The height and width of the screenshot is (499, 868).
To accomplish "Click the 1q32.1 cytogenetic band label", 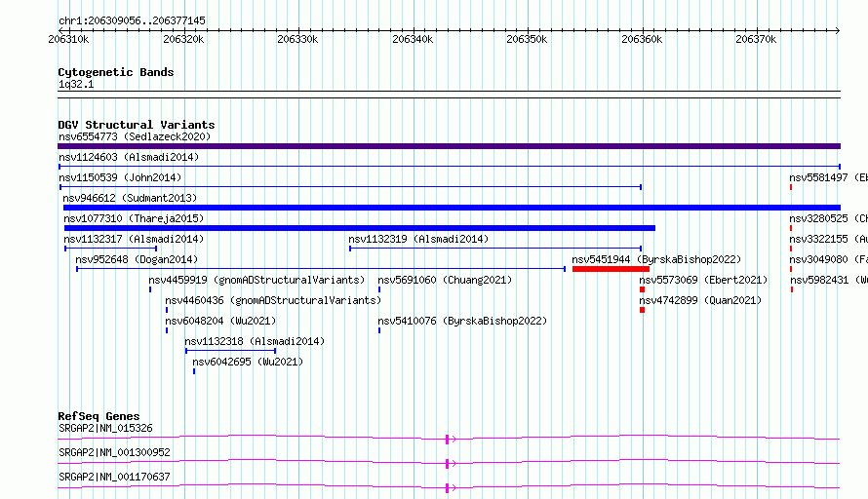I will point(76,85).
